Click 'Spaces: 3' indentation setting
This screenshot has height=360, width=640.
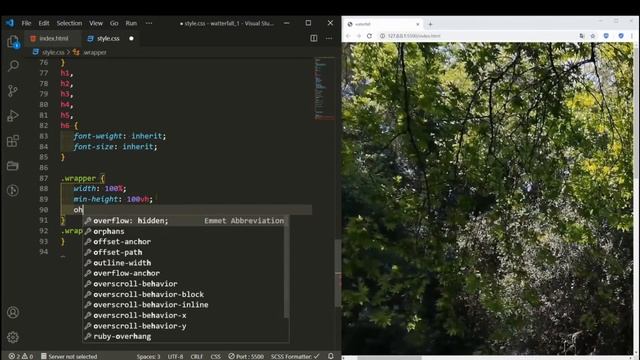click(149, 356)
